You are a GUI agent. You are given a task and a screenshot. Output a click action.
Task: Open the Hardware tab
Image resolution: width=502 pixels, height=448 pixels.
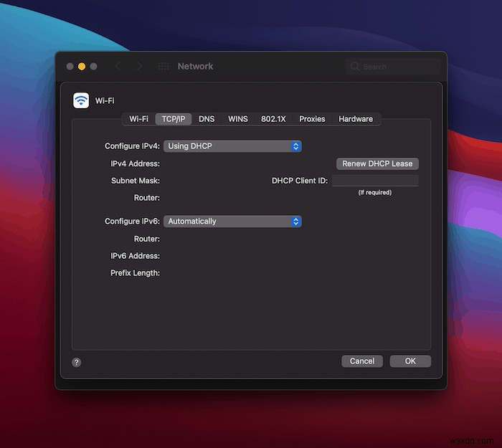pos(356,119)
